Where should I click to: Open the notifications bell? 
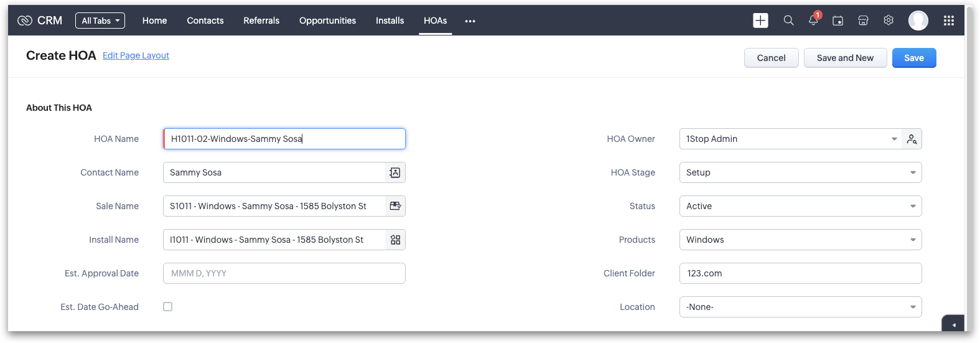point(813,21)
